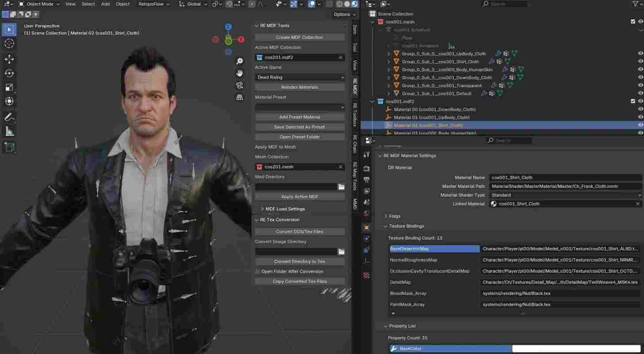Click Reindex Materials button
644x354 pixels.
[300, 87]
